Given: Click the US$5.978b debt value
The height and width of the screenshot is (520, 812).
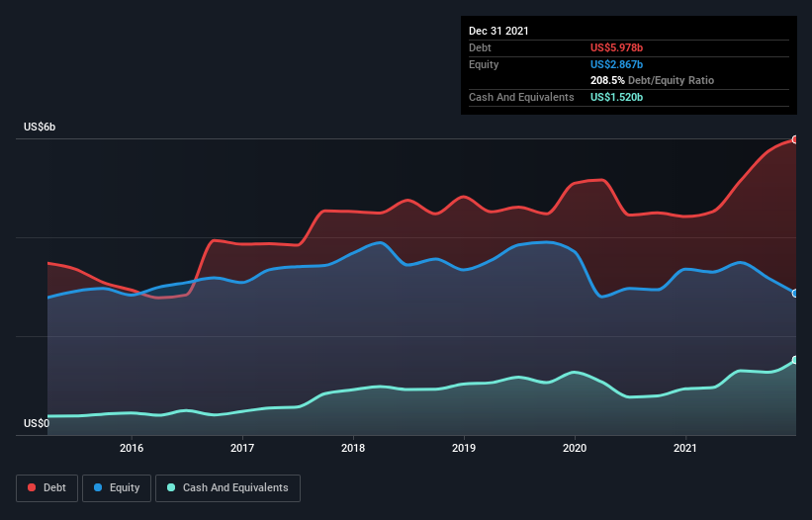Looking at the screenshot, I should pyautogui.click(x=616, y=47).
